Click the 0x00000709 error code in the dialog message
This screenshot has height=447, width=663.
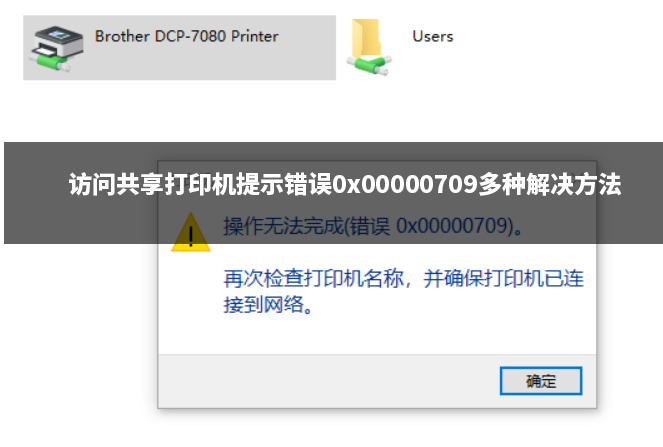pyautogui.click(x=455, y=226)
